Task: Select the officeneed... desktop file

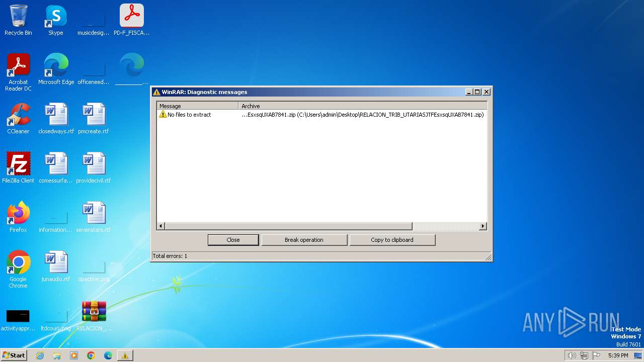Action: (x=94, y=69)
